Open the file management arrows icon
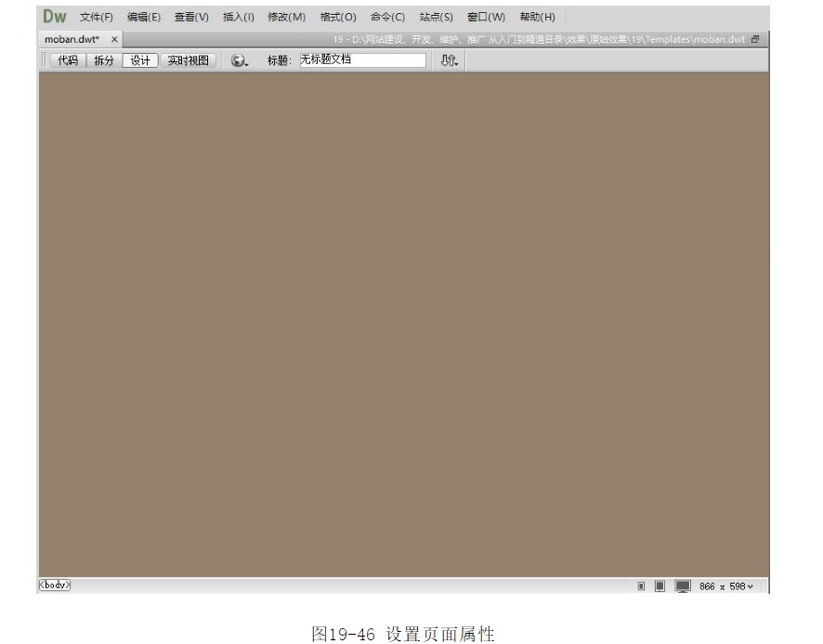Viewport: 823px width, 644px height. pos(450,60)
